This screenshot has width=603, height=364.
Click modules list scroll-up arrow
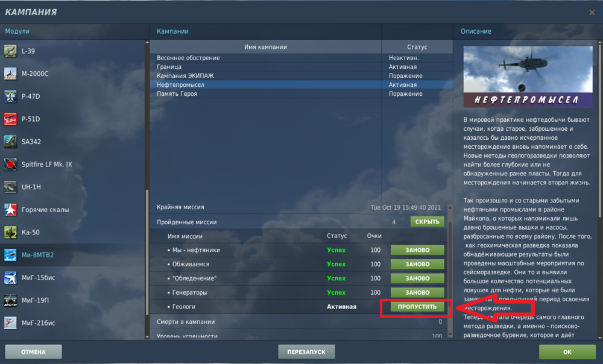point(147,42)
